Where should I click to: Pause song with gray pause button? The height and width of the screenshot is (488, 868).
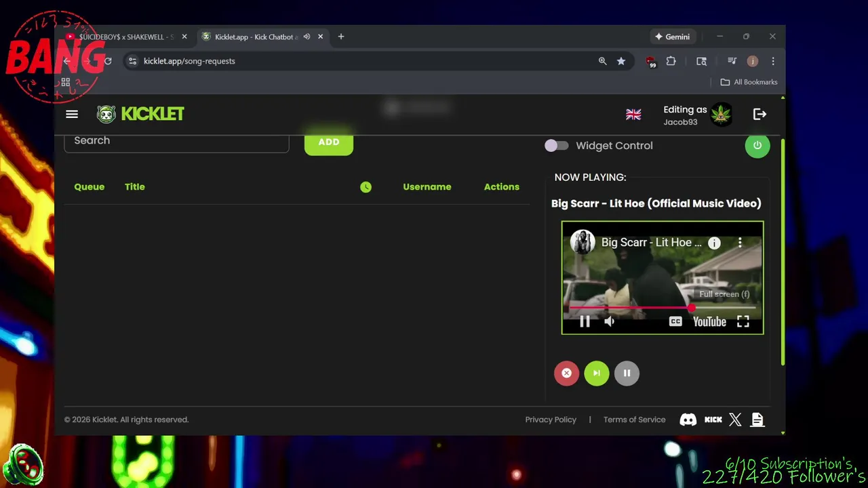(x=627, y=373)
